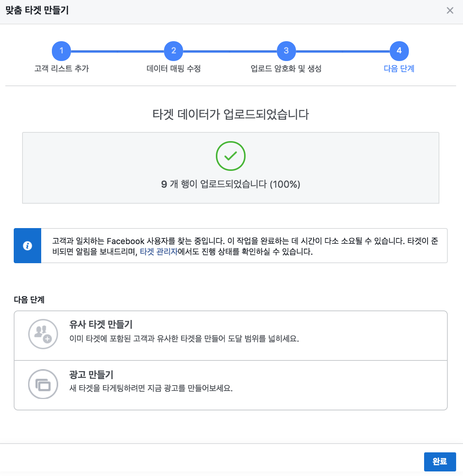Click the 고객 리스트 추가 step label
The width and height of the screenshot is (463, 476).
61,69
